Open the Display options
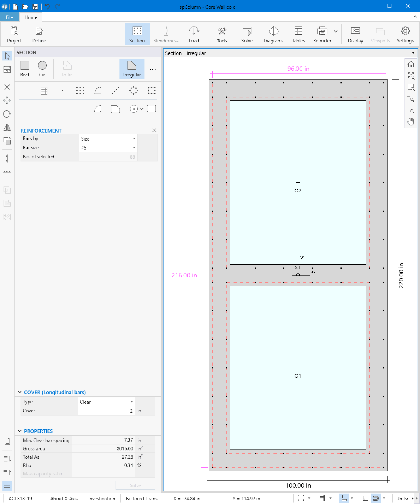Screen dimensions: 420x504 [355, 34]
